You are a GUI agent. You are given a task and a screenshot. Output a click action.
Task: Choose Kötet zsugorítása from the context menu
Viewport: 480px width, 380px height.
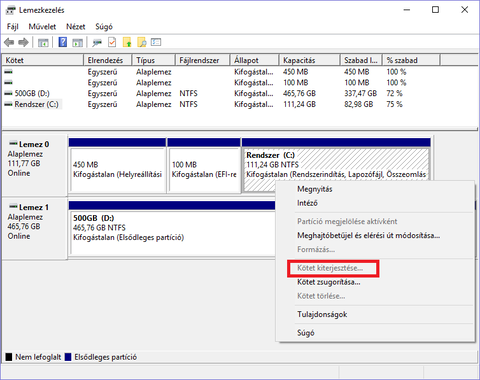(375, 282)
